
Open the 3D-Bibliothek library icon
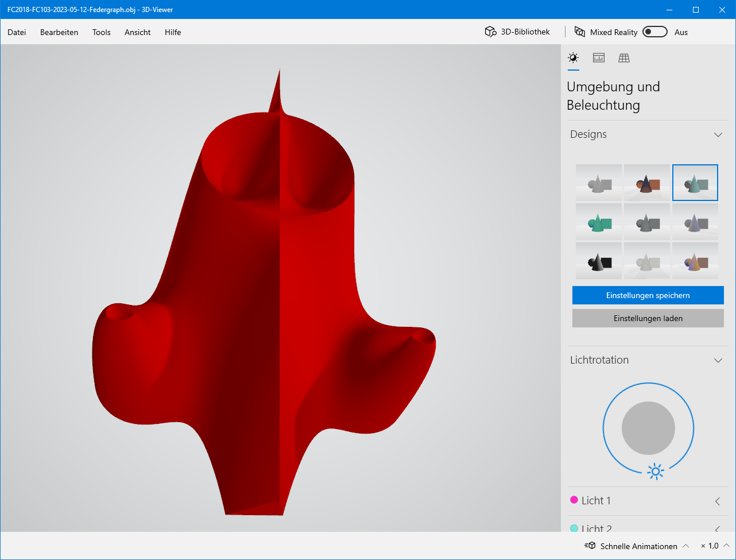point(490,32)
